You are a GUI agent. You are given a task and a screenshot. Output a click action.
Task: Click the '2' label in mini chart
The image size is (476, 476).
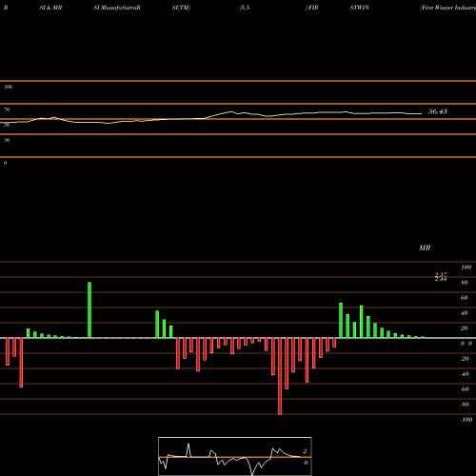(x=305, y=451)
